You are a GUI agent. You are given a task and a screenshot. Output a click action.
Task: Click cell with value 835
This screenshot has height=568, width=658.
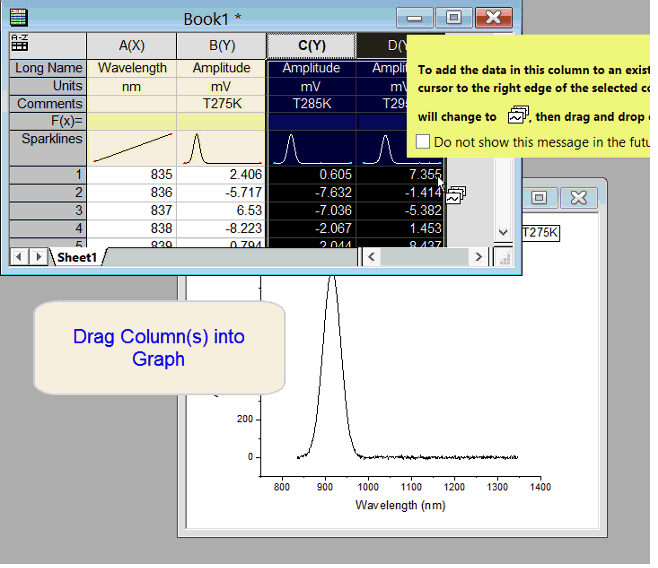point(132,175)
